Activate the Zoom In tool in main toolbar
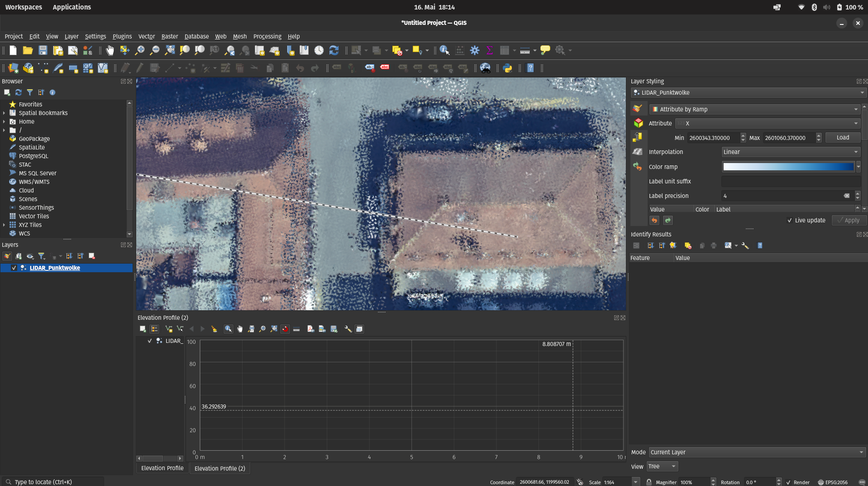The height and width of the screenshot is (486, 868). (140, 50)
